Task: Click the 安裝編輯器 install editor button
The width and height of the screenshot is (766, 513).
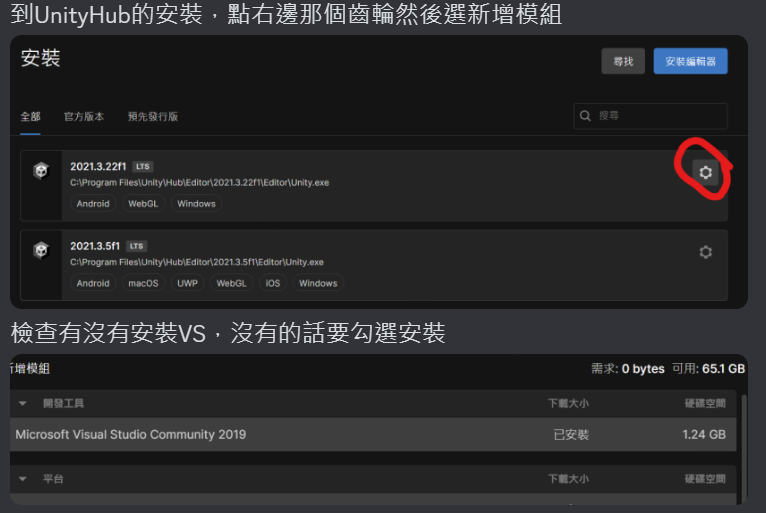Action: click(690, 61)
